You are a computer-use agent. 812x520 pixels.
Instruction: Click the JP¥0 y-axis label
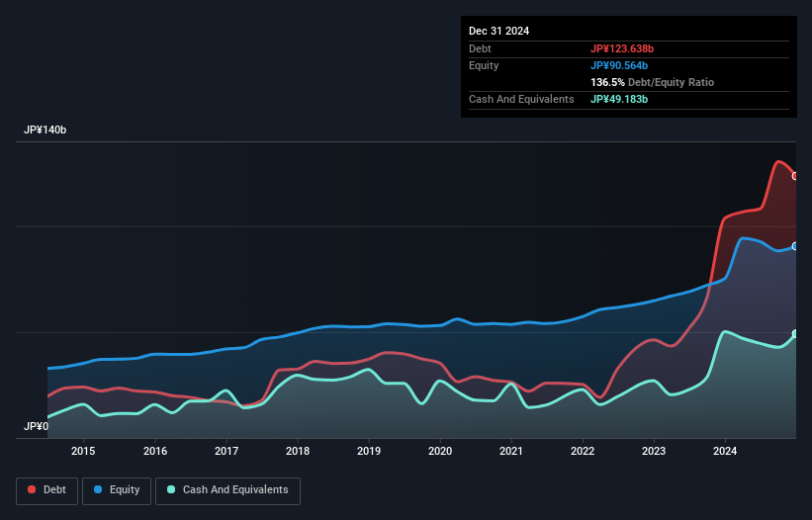pos(37,426)
